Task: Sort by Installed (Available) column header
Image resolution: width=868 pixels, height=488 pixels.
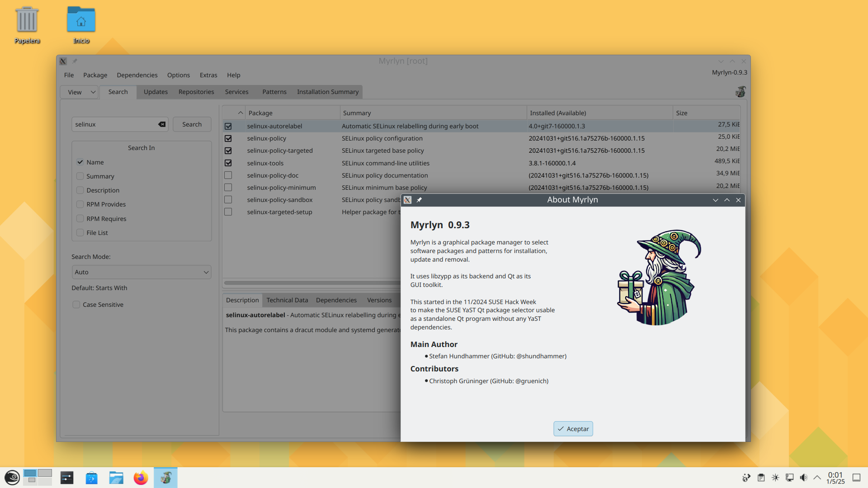Action: (599, 113)
